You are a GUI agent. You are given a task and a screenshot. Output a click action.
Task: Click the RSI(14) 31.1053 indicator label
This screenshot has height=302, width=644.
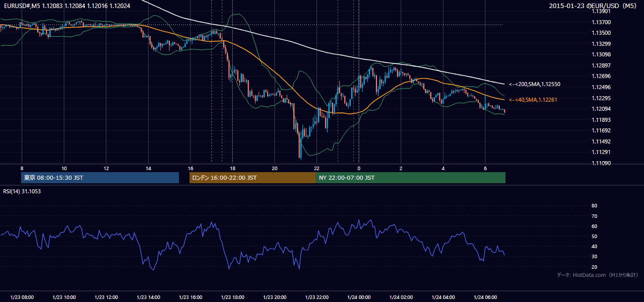click(22, 191)
